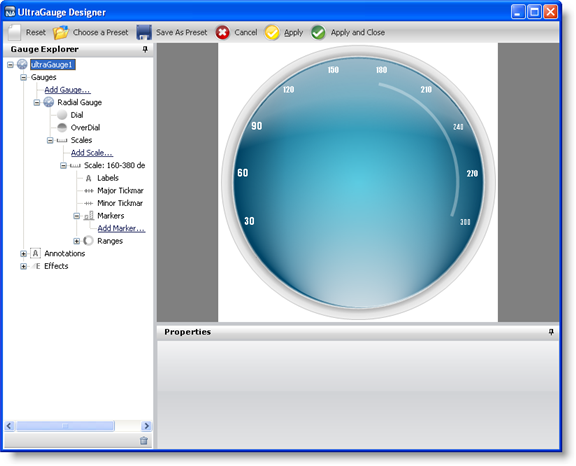576x466 pixels.
Task: Collapse the ultraGauge1 root node
Action: (x=10, y=65)
